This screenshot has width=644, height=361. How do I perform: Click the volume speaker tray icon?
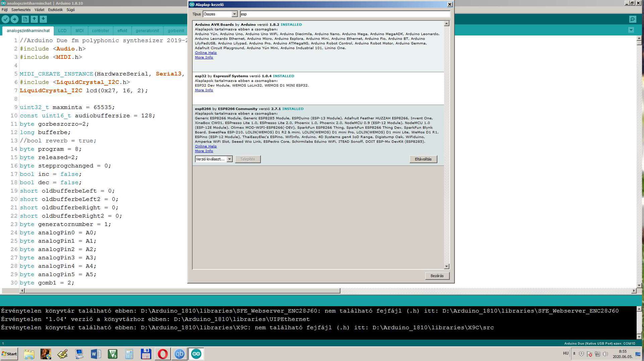(x=605, y=354)
